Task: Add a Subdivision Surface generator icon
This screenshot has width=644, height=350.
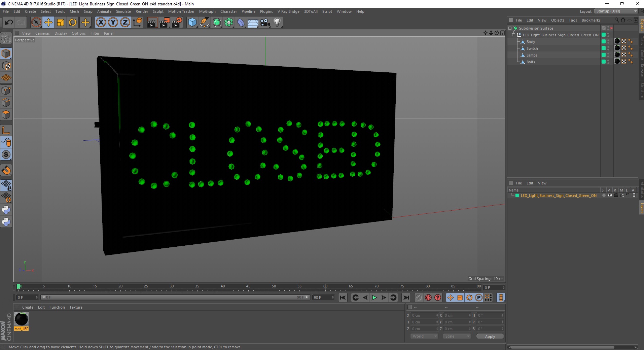Action: pos(217,22)
